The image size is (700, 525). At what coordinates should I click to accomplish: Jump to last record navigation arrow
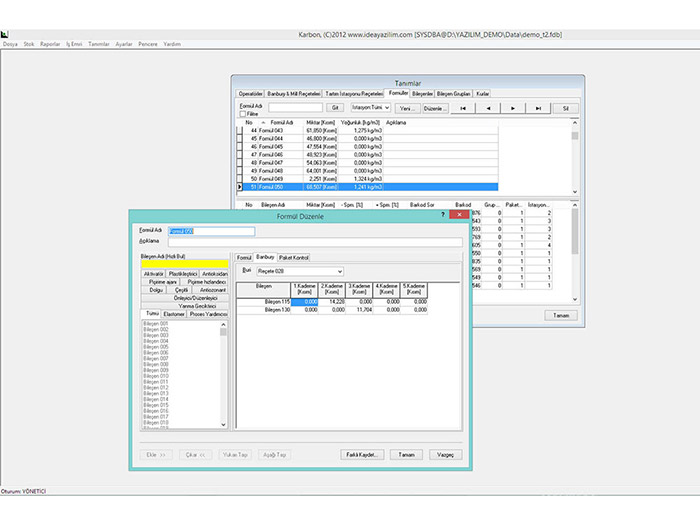538,107
